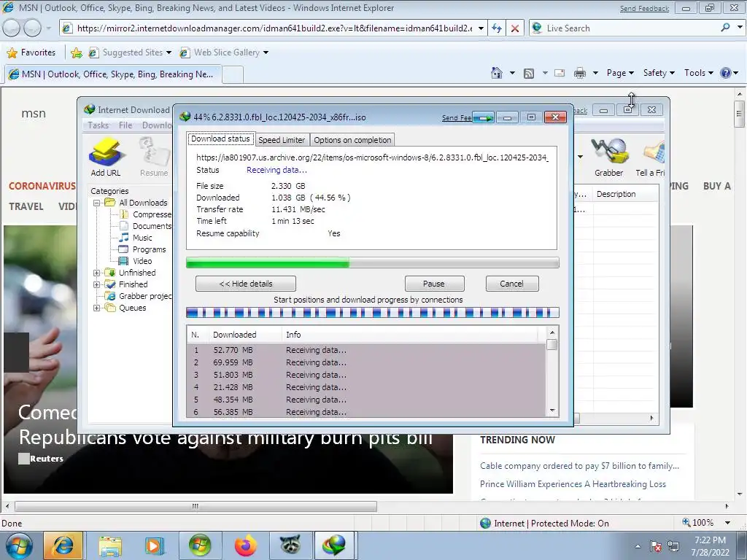The width and height of the screenshot is (747, 560).
Task: Expand the Queues category node
Action: tap(97, 308)
